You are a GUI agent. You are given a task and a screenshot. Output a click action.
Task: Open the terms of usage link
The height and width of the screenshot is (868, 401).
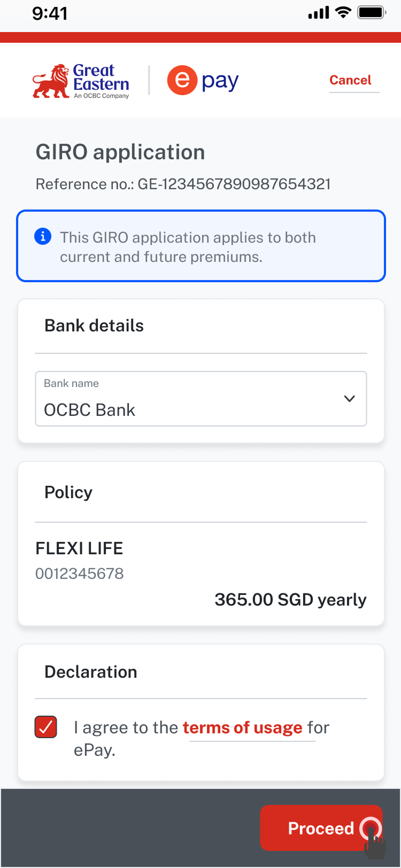point(242,728)
